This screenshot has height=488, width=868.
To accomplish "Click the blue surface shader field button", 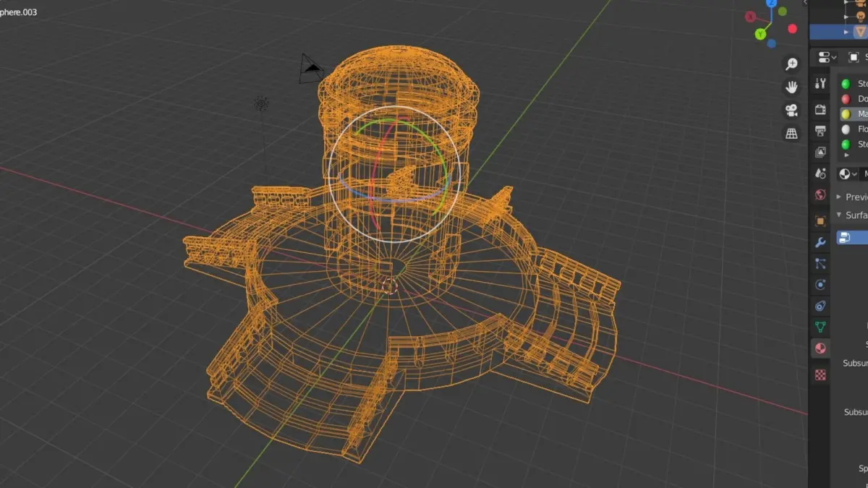I will 852,237.
